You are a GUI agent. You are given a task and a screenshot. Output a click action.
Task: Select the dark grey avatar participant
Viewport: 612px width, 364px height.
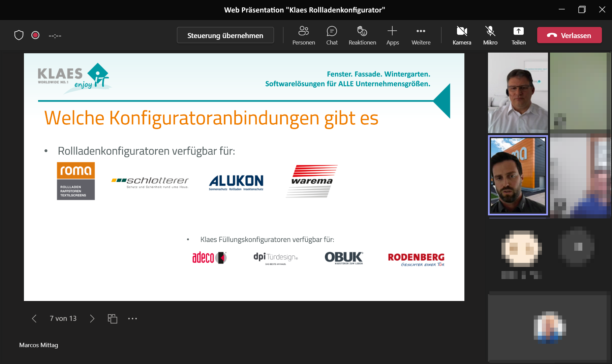tap(577, 247)
